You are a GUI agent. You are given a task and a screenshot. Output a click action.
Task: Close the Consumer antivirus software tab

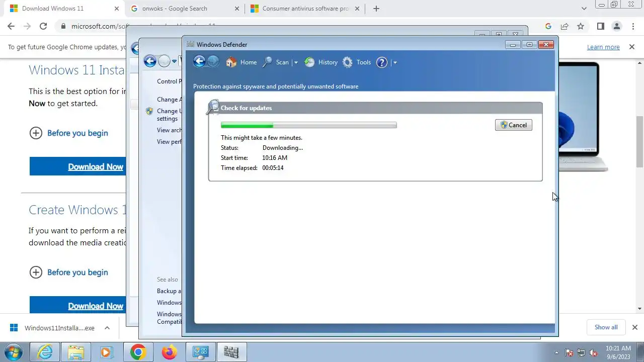point(358,9)
